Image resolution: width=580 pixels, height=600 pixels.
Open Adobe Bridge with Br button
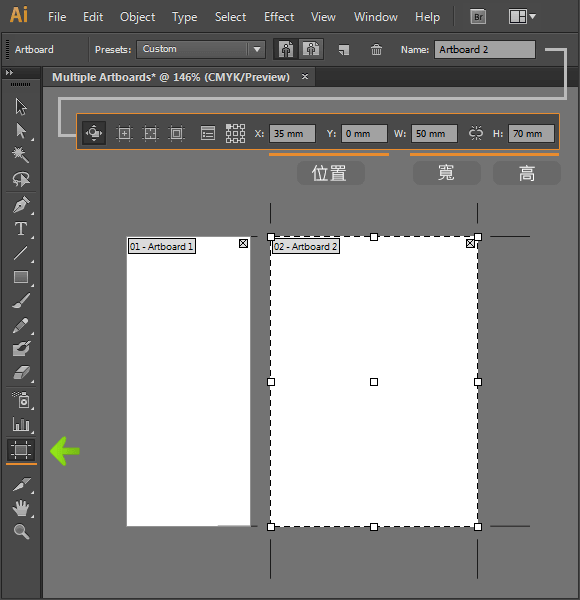(478, 17)
